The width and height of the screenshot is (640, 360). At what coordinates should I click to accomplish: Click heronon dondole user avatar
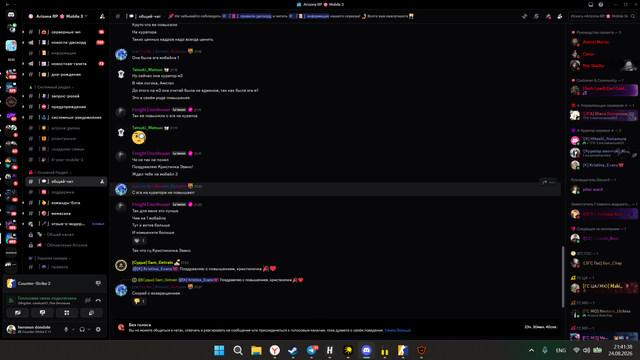tap(11, 329)
